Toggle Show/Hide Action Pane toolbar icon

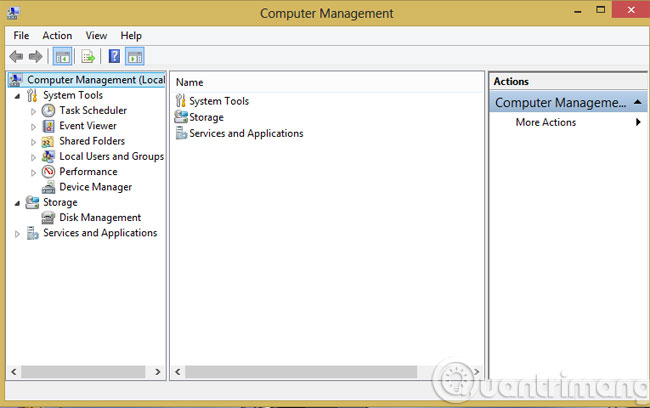click(x=135, y=56)
